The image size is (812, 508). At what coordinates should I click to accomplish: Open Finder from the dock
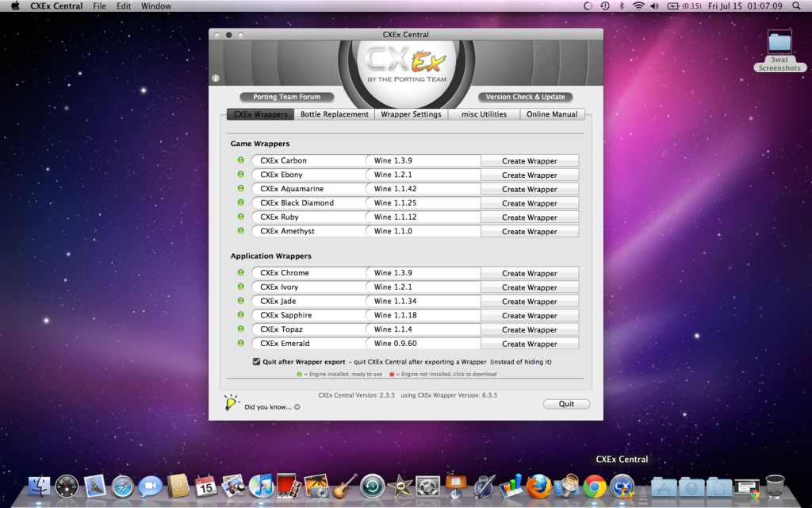[40, 487]
